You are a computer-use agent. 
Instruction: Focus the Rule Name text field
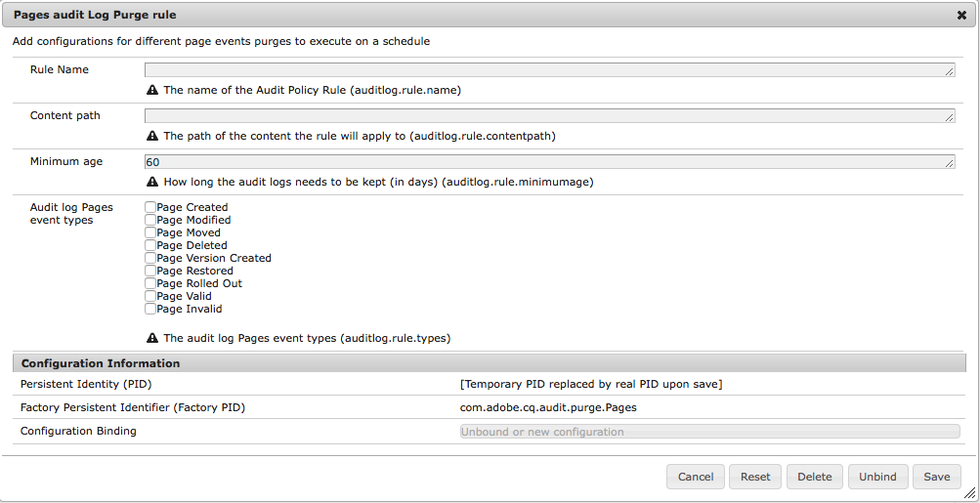[549, 69]
